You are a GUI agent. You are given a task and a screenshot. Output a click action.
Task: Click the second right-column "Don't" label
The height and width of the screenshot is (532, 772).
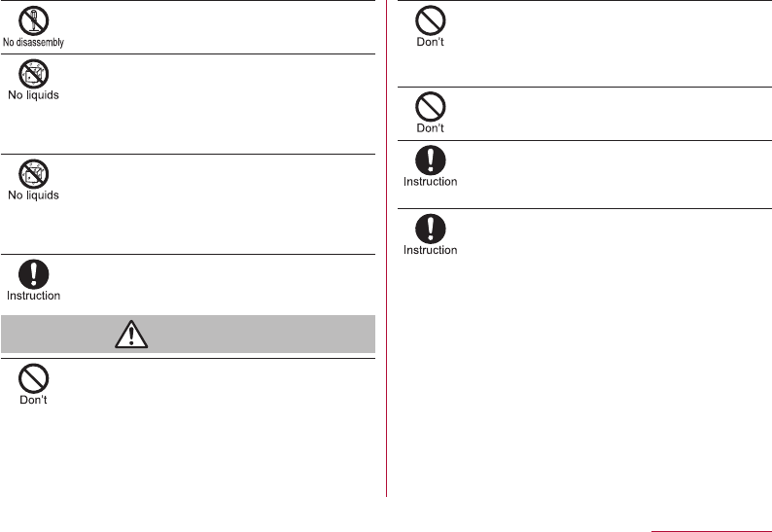[431, 128]
